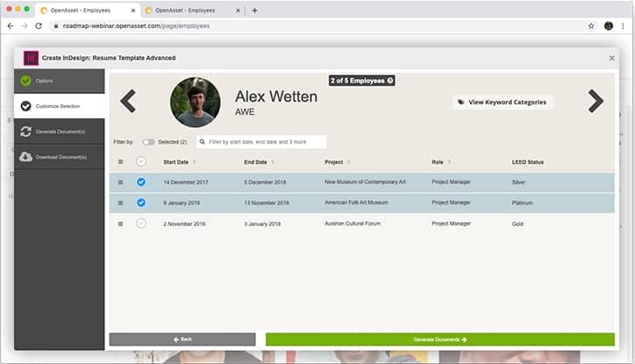Close the Create InDesign dialog

[x=611, y=58]
